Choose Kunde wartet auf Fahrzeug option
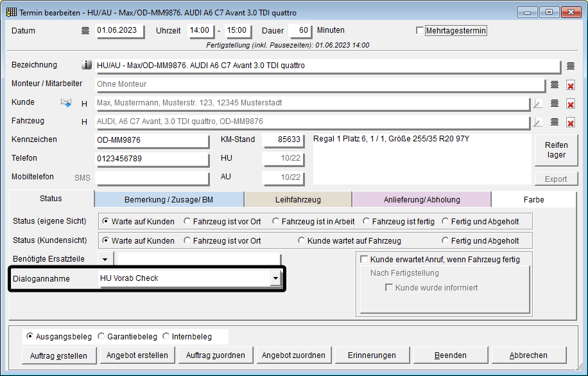The width and height of the screenshot is (588, 376). tap(301, 240)
